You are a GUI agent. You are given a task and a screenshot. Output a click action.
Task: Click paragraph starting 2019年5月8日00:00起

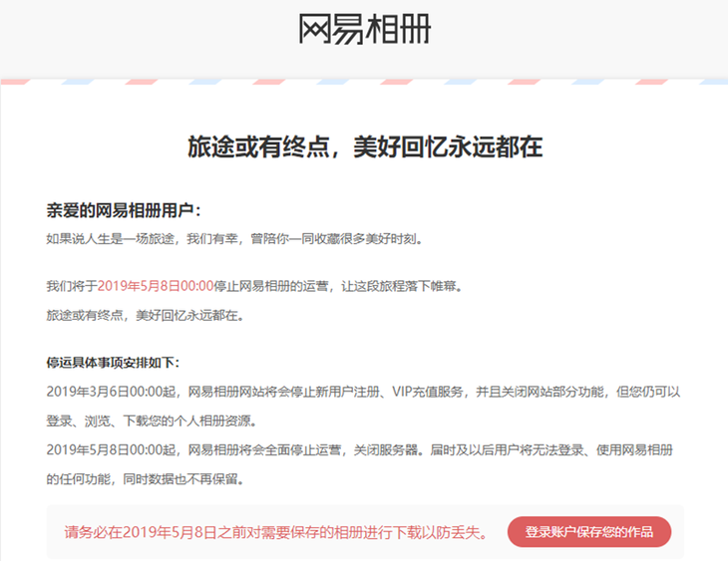coord(360,464)
